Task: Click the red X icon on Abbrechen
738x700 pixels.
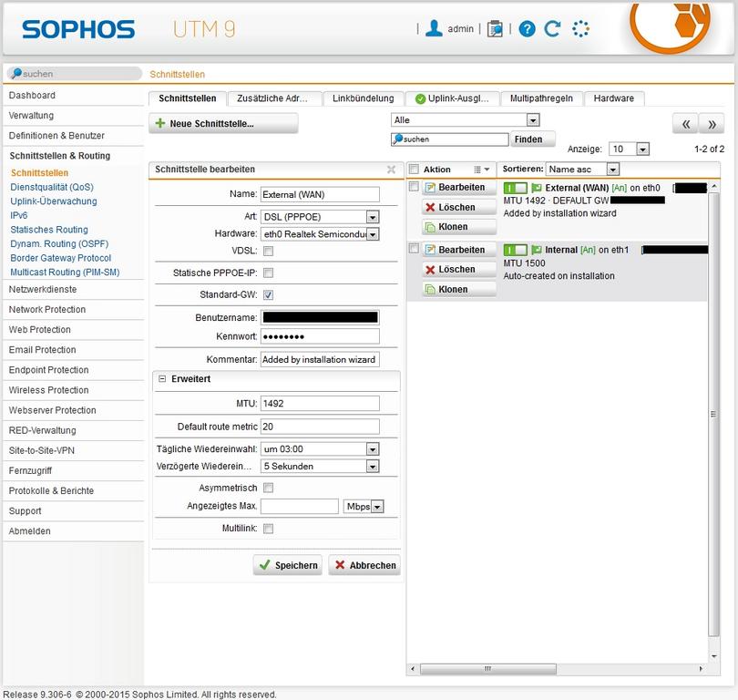Action: point(340,565)
